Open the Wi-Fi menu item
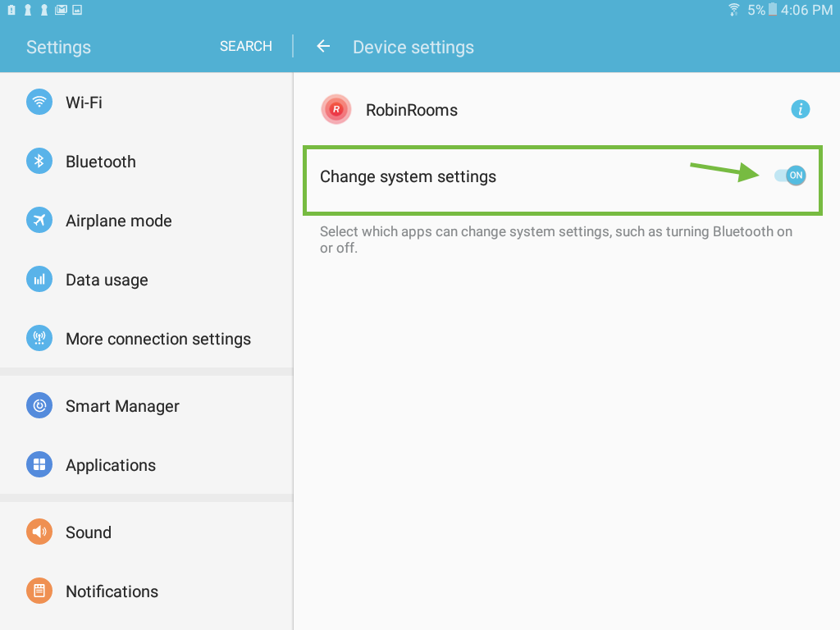840x630 pixels. pyautogui.click(x=146, y=102)
